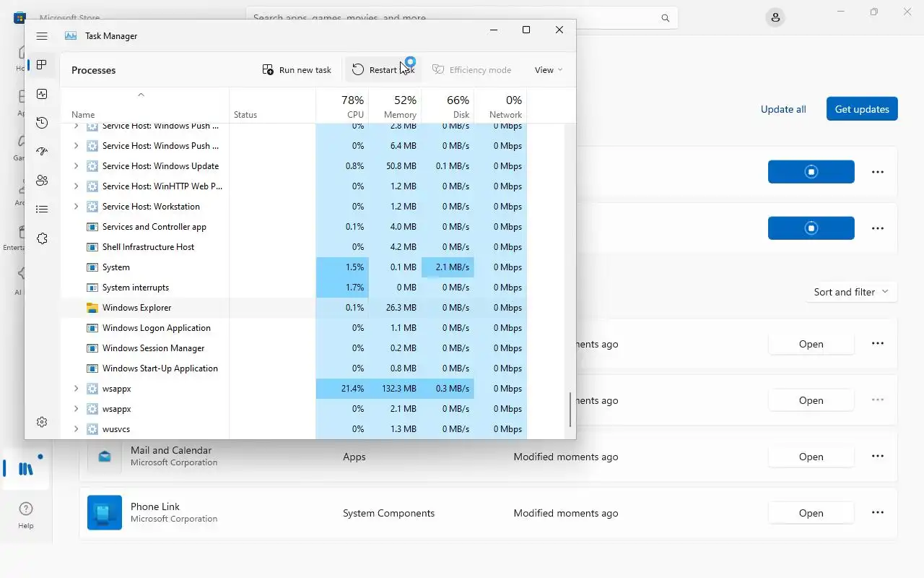This screenshot has width=924, height=578.
Task: Open the View dropdown in Task Manager
Action: [x=549, y=70]
